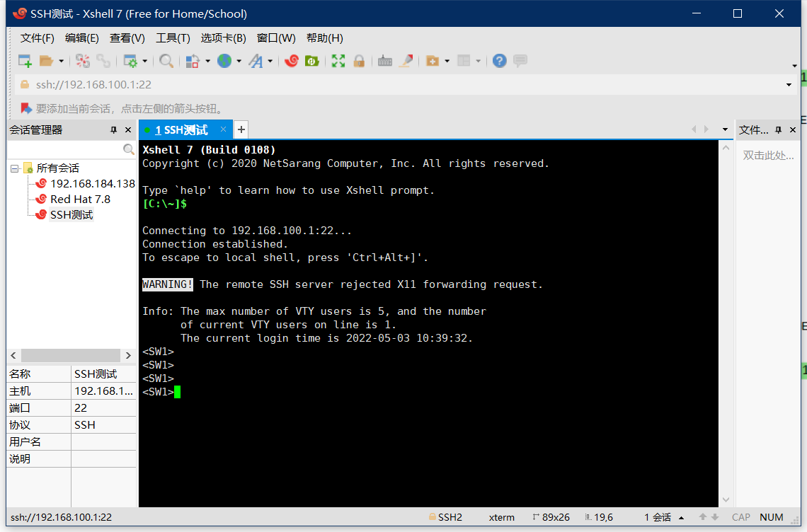807x532 pixels.
Task: Open the 帮助(H) menu
Action: [x=325, y=38]
